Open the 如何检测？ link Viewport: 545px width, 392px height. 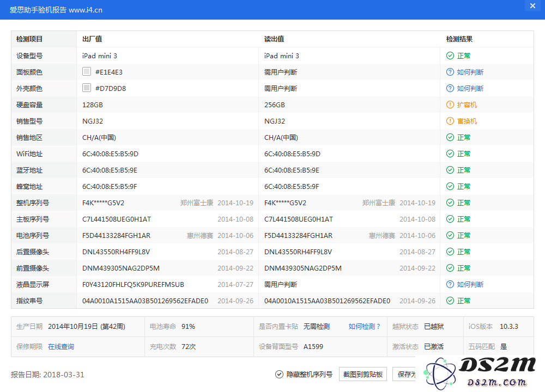coord(365,326)
